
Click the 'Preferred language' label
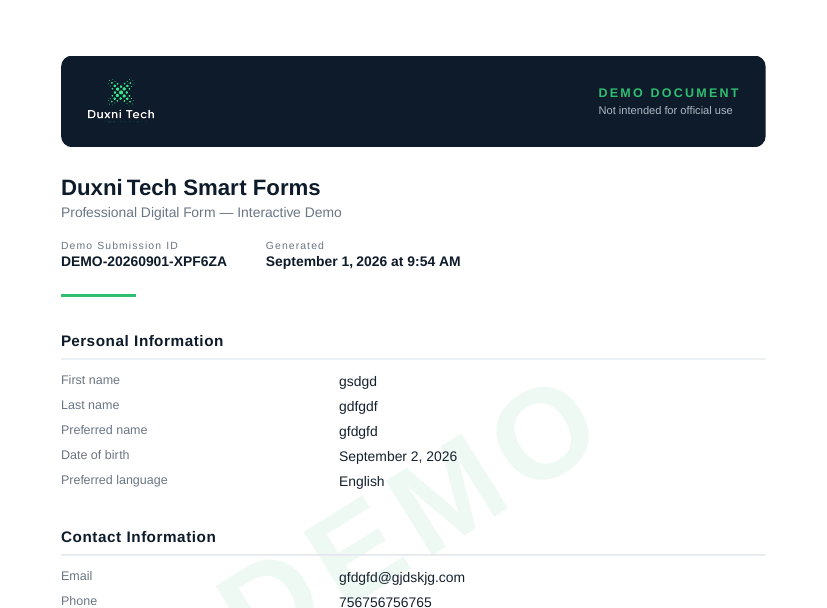114,480
